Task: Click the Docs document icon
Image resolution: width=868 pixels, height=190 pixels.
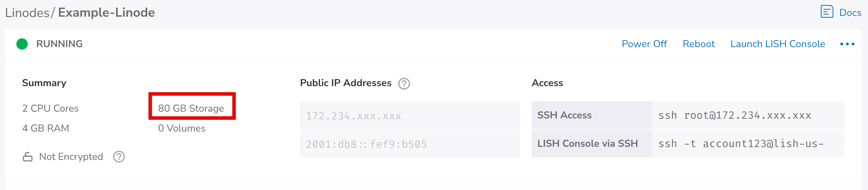Action: (x=827, y=12)
